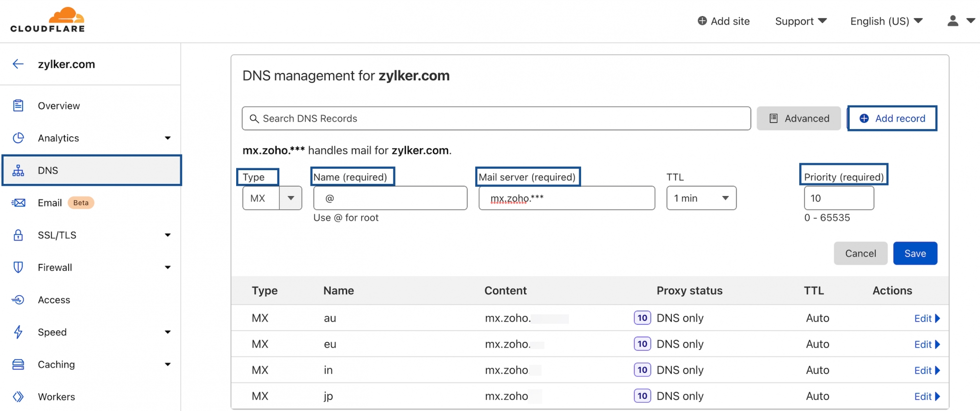Open the English (US) language dropdown
The image size is (980, 411).
pyautogui.click(x=886, y=21)
